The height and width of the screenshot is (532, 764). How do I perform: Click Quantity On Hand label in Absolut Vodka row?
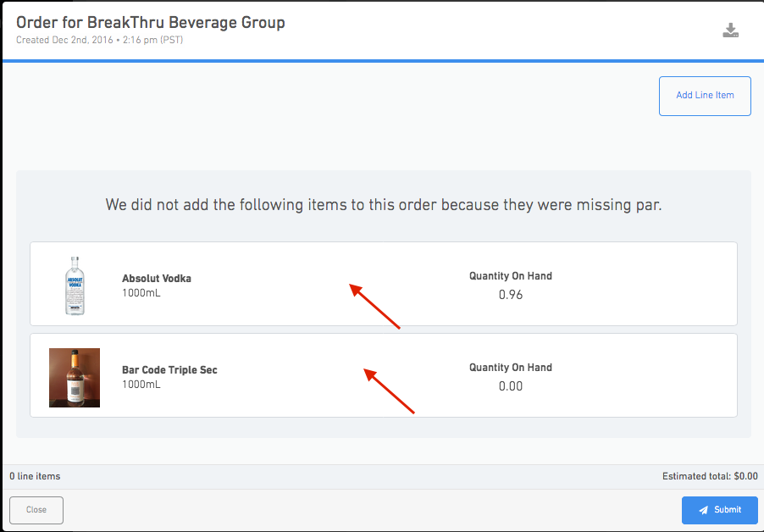(x=511, y=276)
